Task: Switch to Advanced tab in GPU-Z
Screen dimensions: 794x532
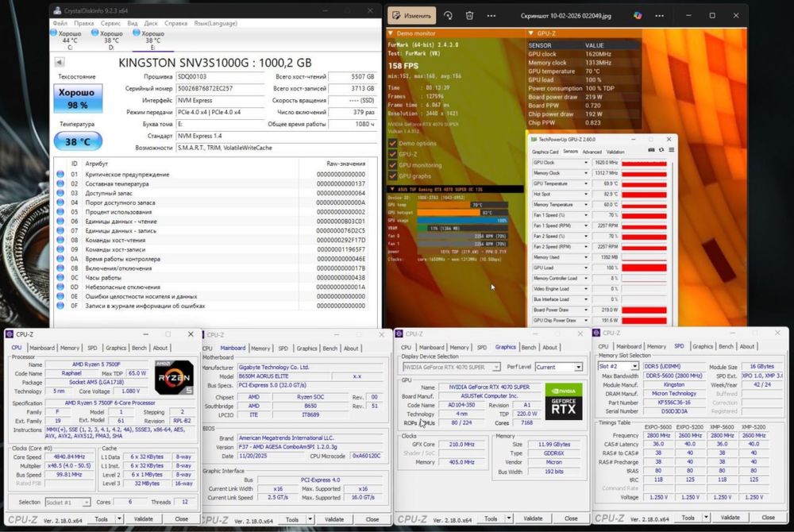Action: coord(592,152)
